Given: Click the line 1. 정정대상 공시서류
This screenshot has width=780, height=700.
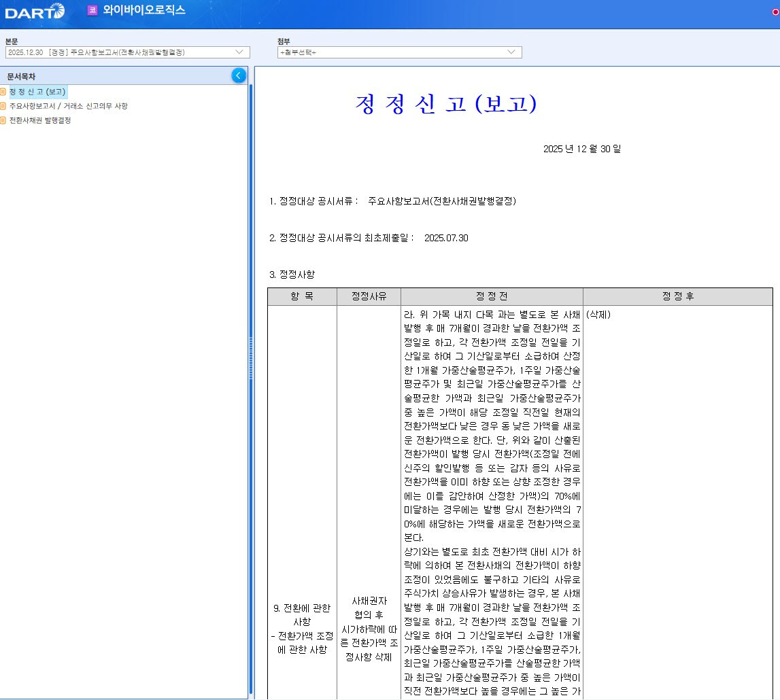Looking at the screenshot, I should [x=392, y=201].
